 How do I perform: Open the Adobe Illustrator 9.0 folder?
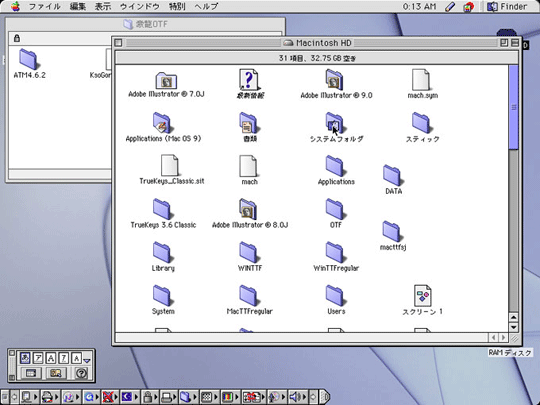pyautogui.click(x=334, y=80)
